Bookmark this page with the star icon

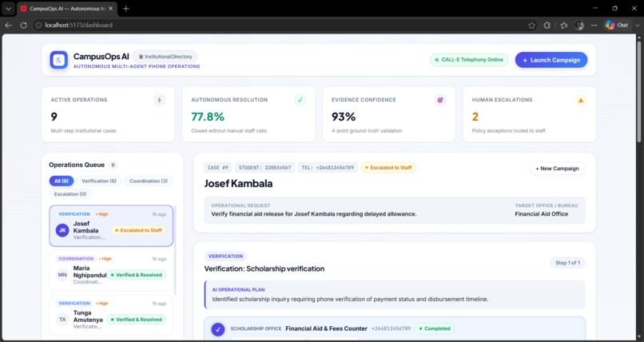pos(531,25)
